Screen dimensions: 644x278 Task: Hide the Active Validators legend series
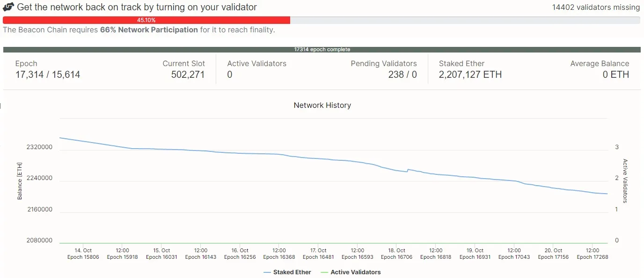[x=355, y=272]
